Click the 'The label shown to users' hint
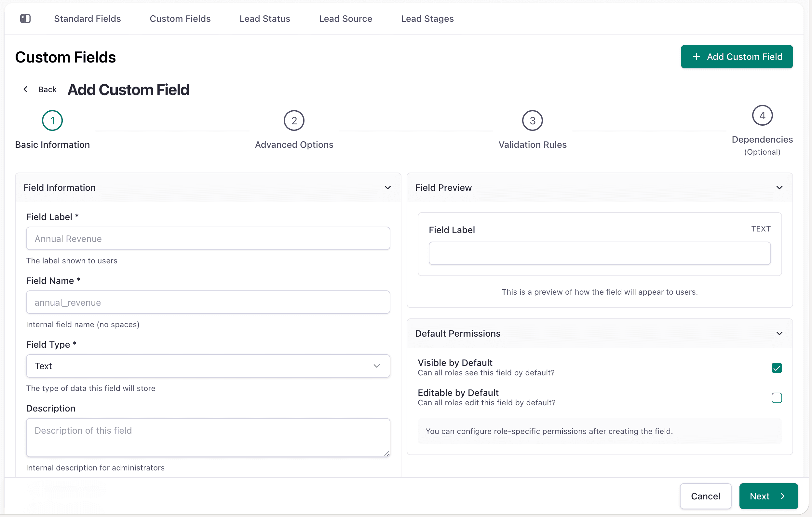 click(72, 261)
